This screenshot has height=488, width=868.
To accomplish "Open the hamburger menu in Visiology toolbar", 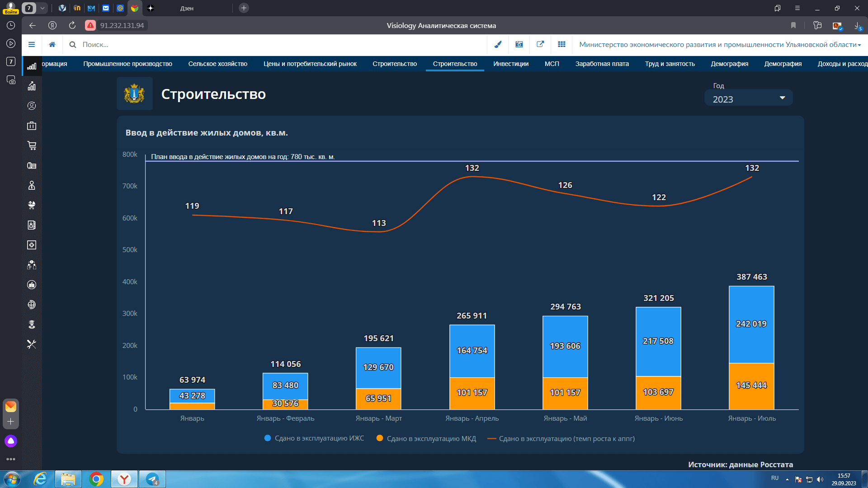I will pos(32,44).
